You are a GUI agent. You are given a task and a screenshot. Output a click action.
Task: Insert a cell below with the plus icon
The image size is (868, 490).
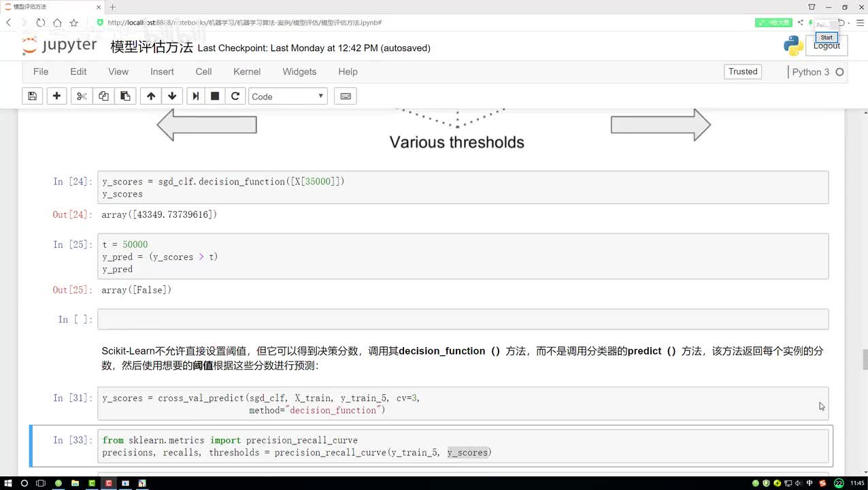tap(56, 96)
